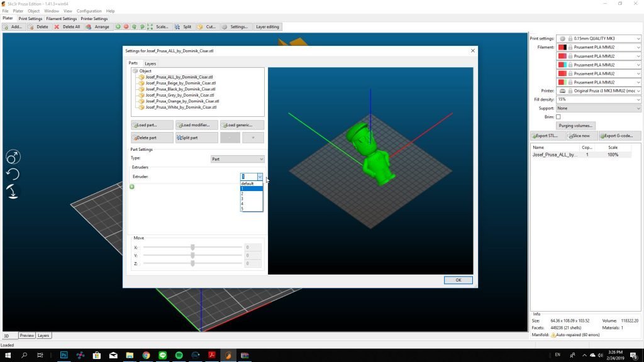The height and width of the screenshot is (362, 644).
Task: Click the green plus add-copy toolbar icon
Action: (118, 27)
